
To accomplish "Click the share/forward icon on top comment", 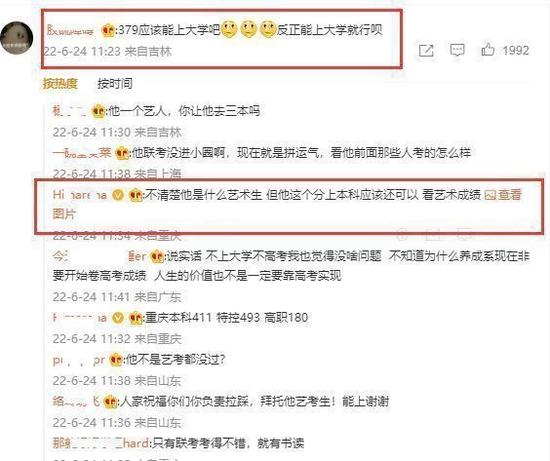I will point(426,51).
